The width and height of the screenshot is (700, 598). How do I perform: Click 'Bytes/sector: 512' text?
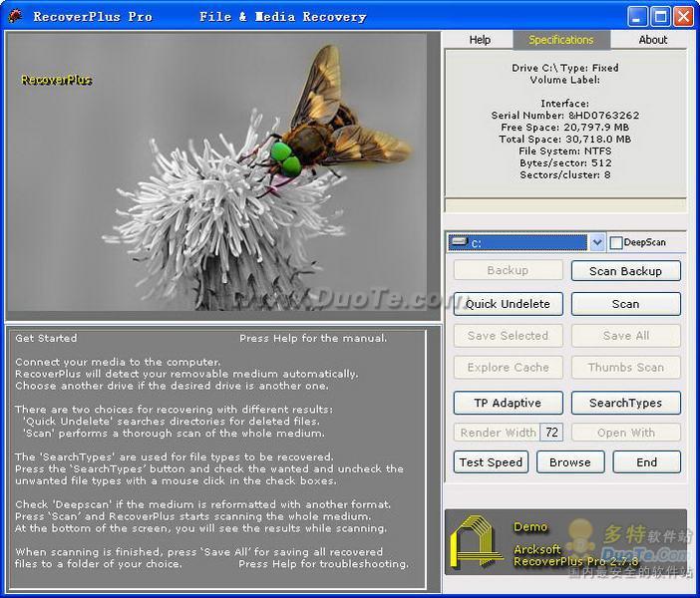click(564, 162)
